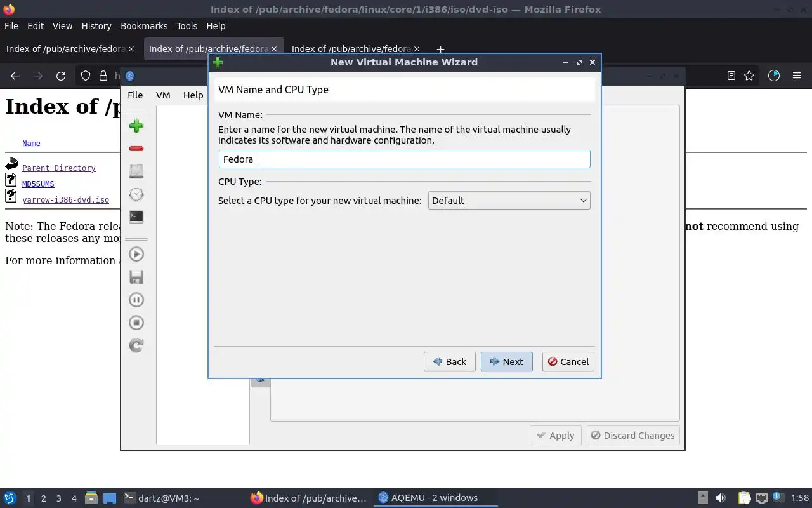Click unknown-file icon beside yarrow-i386-dvd.iso
The image size is (812, 508).
point(11,195)
